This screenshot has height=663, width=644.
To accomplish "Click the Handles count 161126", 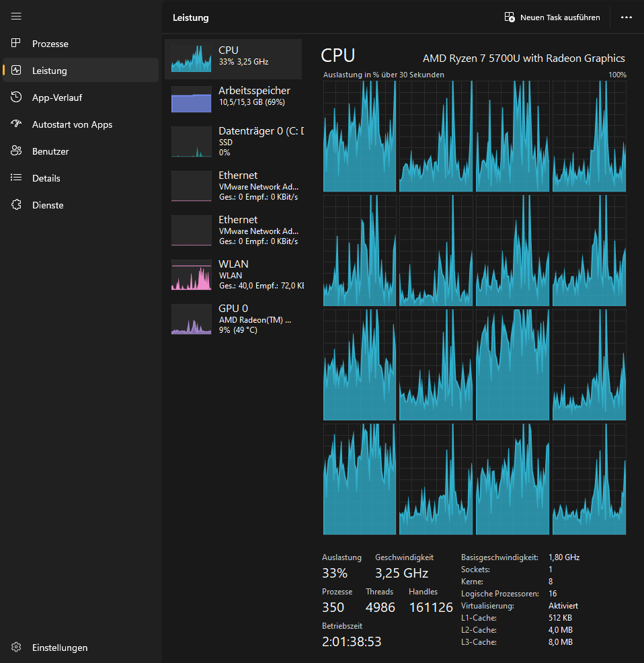I will tap(431, 607).
